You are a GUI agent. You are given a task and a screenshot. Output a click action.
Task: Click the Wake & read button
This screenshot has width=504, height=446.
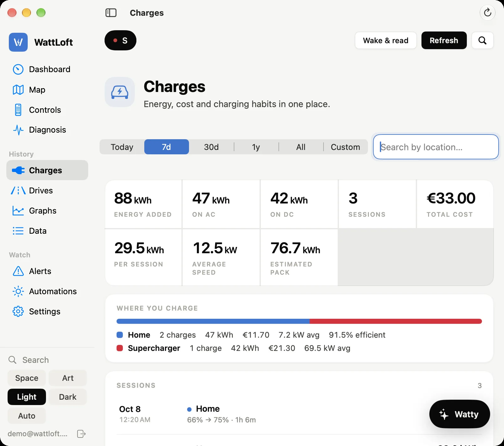click(x=386, y=40)
